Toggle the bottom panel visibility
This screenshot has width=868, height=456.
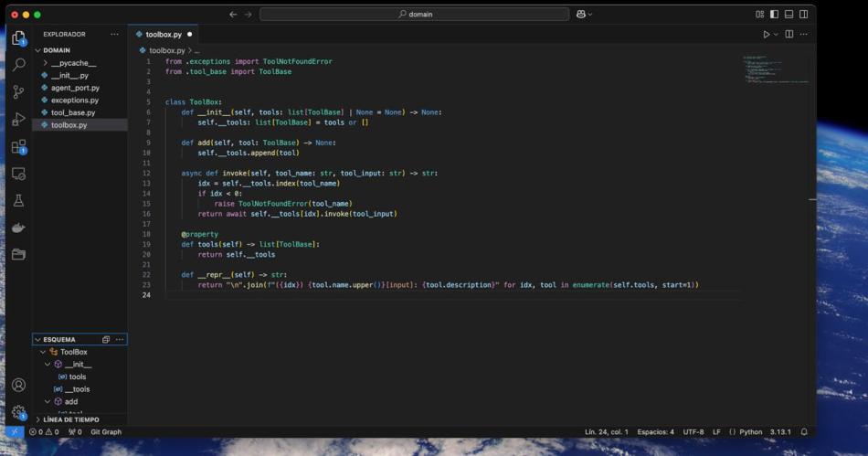click(x=789, y=15)
